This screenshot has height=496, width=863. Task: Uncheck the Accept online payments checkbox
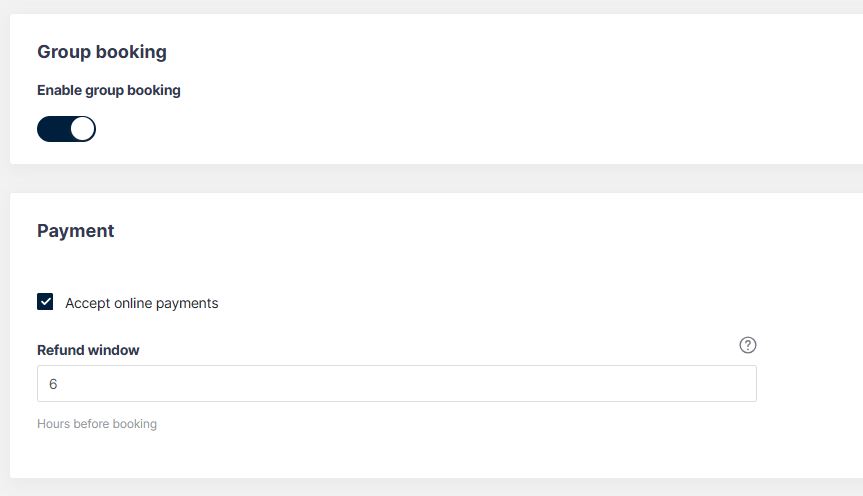(45, 302)
